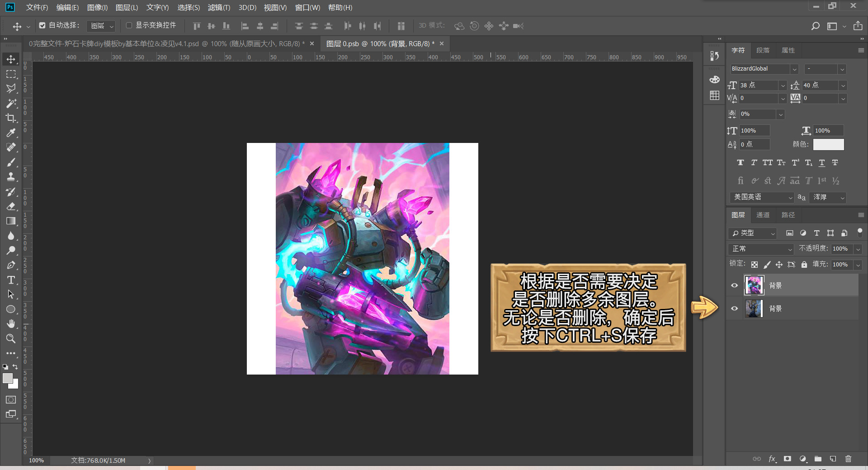Open the leading 40 点 dropdown

[843, 85]
